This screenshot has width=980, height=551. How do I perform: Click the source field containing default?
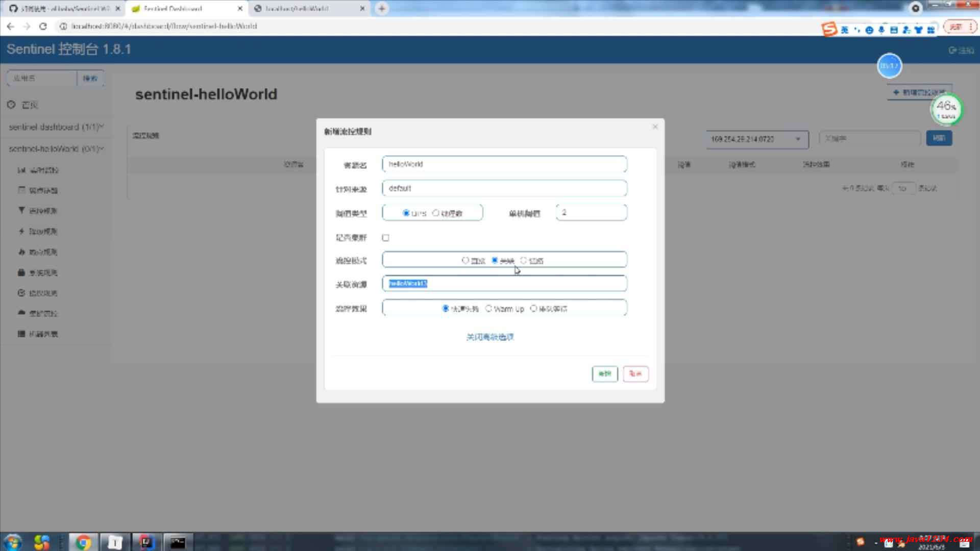504,188
